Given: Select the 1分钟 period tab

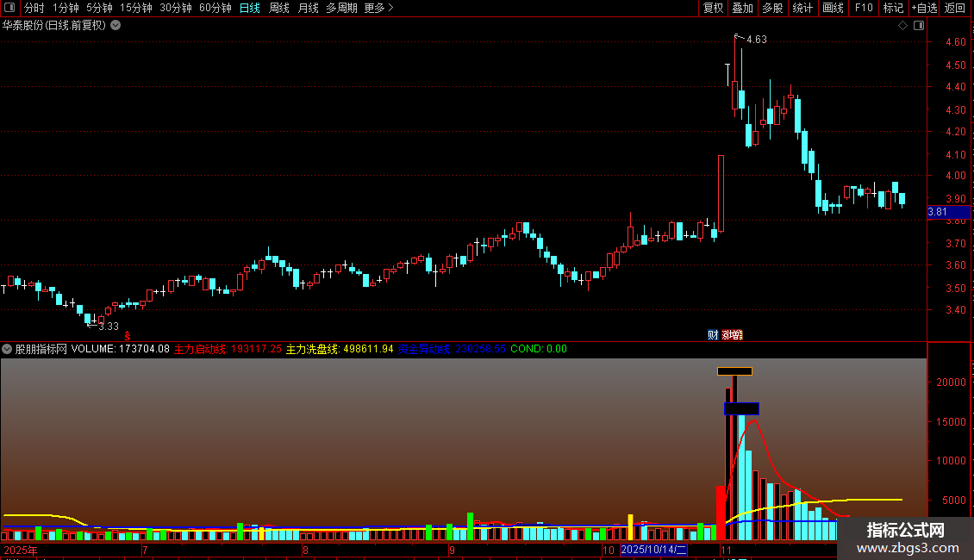Looking at the screenshot, I should [66, 8].
